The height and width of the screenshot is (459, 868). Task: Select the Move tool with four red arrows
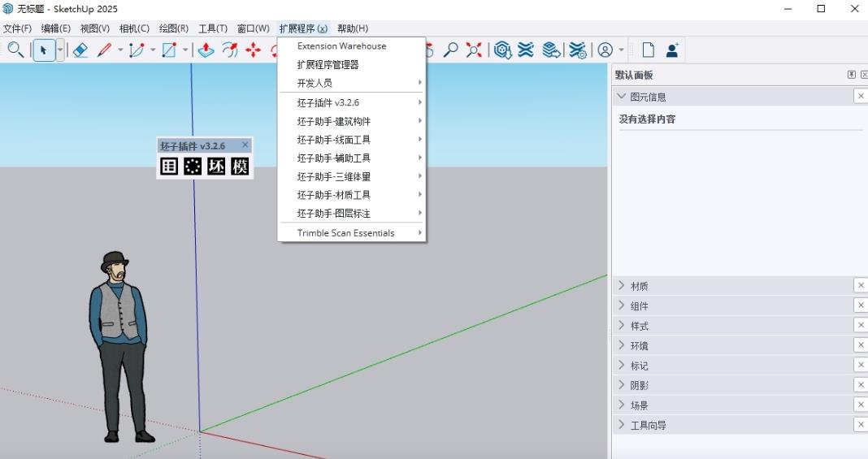(x=254, y=50)
